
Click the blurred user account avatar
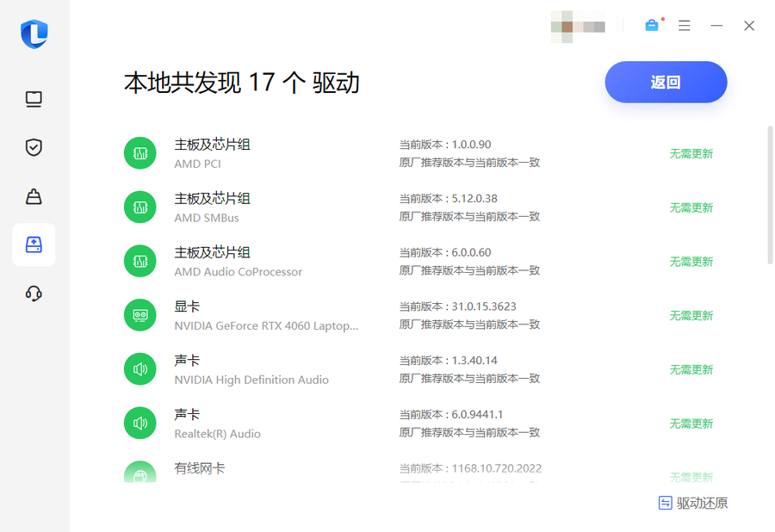(578, 27)
